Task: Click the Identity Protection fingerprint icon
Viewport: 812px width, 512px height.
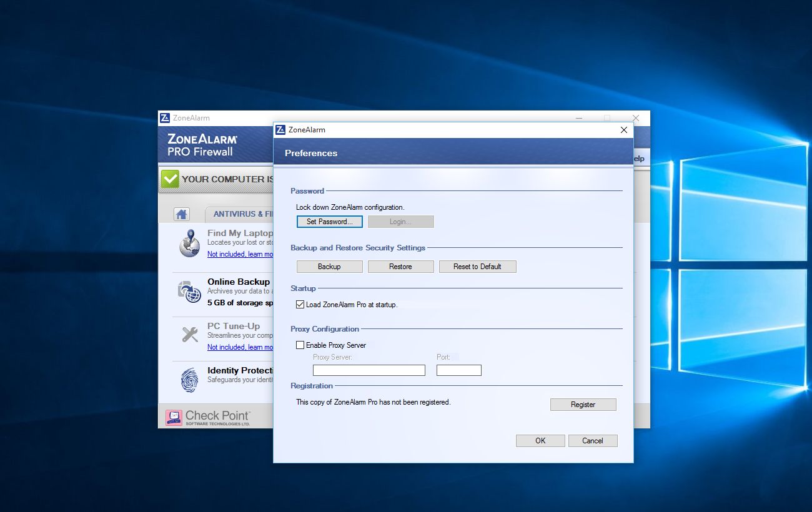Action: tap(189, 380)
